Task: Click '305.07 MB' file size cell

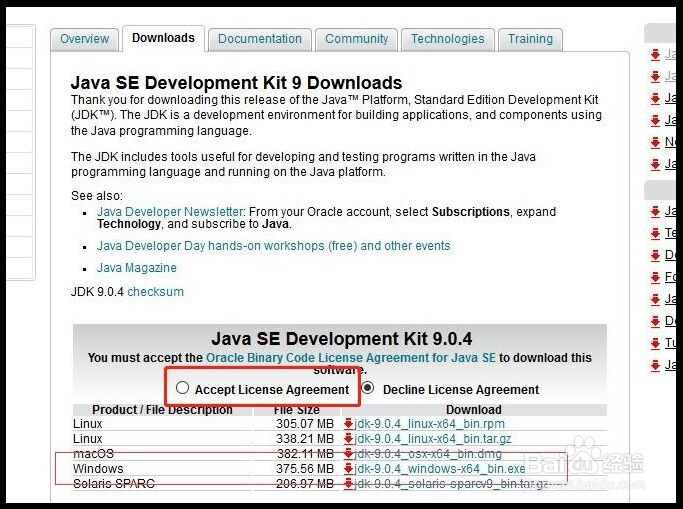Action: click(305, 424)
